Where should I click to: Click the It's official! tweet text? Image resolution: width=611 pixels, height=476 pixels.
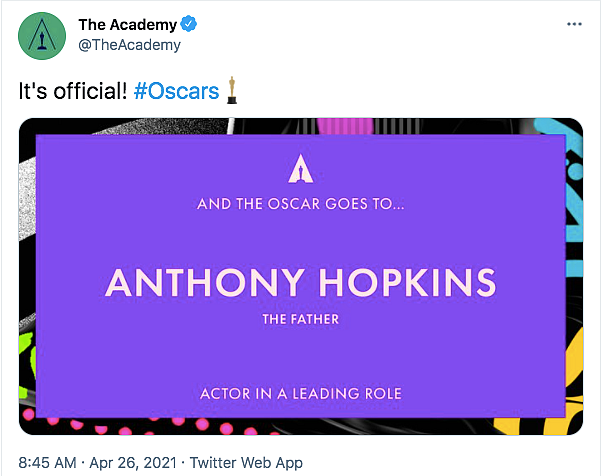click(x=73, y=91)
